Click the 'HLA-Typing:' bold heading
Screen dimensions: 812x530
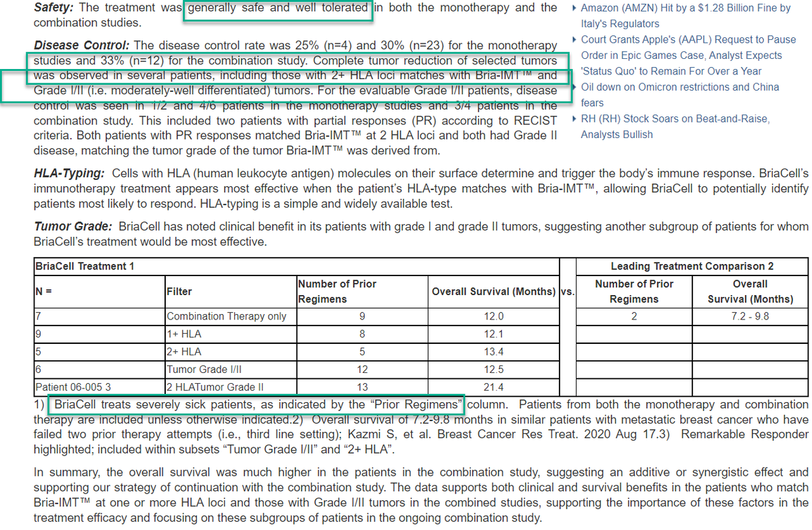[x=69, y=173]
